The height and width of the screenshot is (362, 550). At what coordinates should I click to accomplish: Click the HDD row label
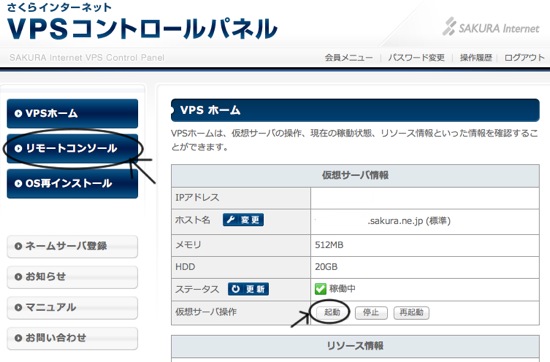[185, 267]
